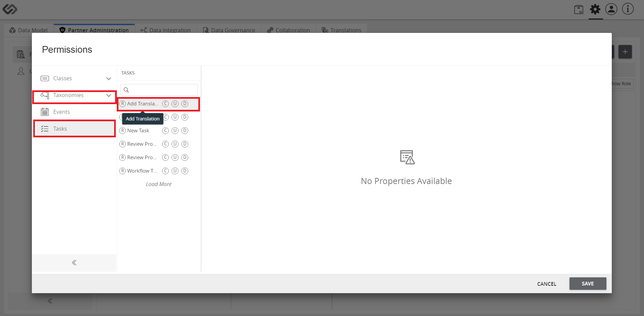Collapse the Permissions sidebar with double chevron
644x316 pixels.
click(x=74, y=263)
